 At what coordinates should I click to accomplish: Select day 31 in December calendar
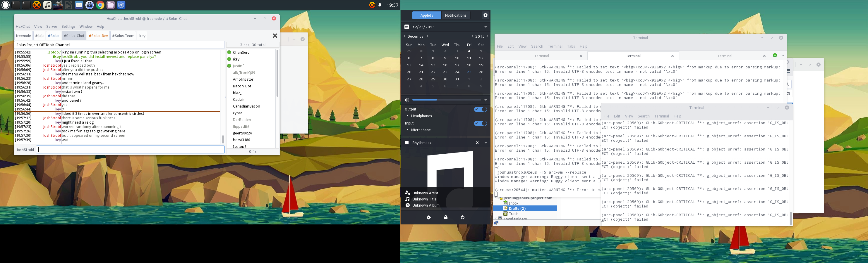tap(457, 79)
